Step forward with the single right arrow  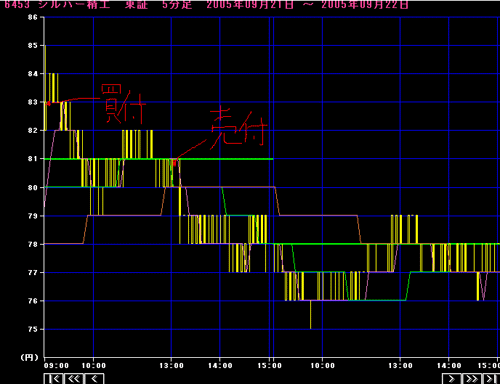click(x=452, y=379)
